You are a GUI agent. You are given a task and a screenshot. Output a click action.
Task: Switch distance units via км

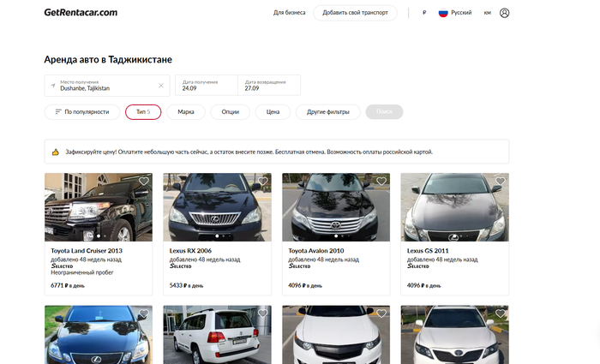click(x=488, y=13)
